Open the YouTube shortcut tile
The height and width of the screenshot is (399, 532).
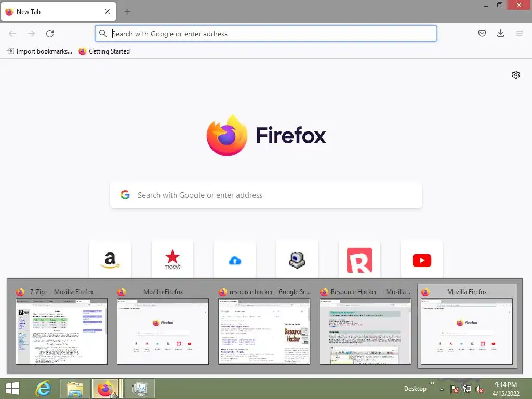pos(422,260)
